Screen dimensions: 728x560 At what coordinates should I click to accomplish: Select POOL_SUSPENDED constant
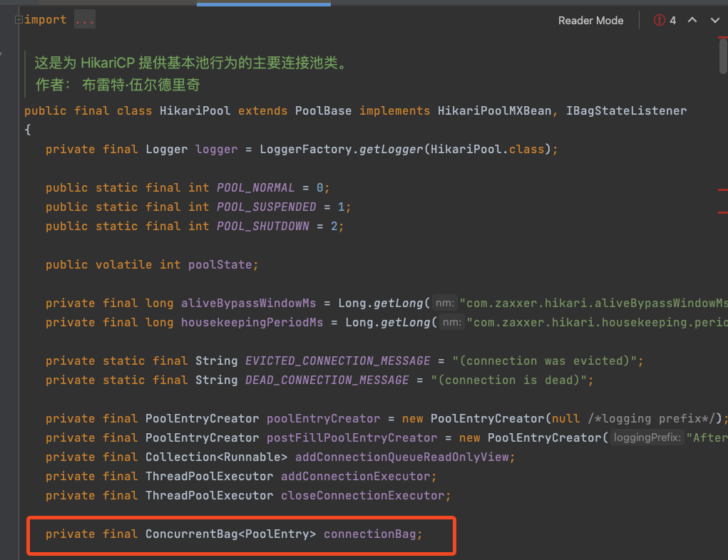(x=266, y=207)
